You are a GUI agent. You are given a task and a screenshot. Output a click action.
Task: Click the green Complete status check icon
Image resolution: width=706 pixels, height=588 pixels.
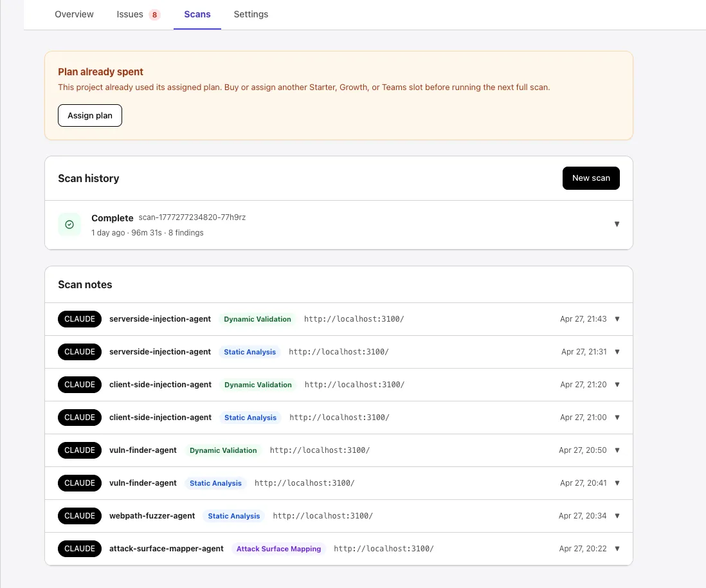click(69, 225)
